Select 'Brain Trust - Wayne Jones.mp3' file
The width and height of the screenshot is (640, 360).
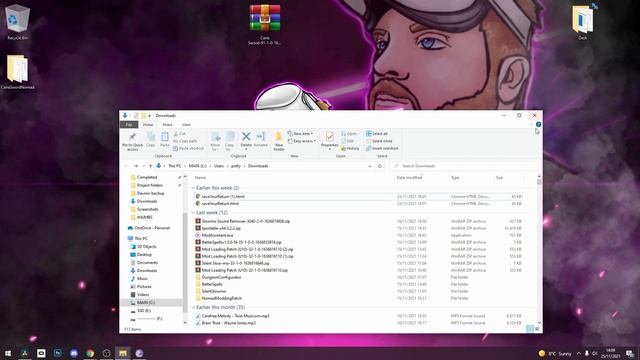pos(229,323)
